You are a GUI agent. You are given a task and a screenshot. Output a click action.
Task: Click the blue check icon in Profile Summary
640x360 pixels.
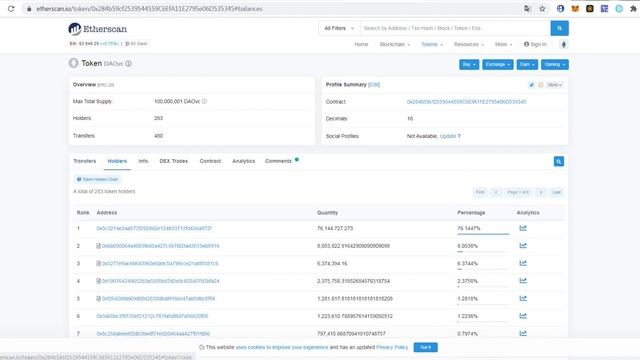click(x=531, y=85)
